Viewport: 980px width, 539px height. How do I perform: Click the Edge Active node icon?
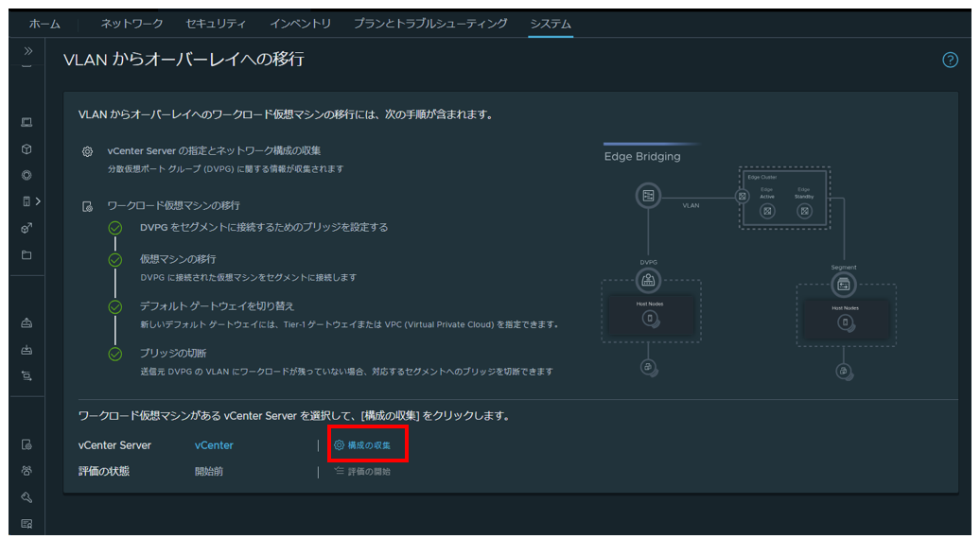point(767,211)
